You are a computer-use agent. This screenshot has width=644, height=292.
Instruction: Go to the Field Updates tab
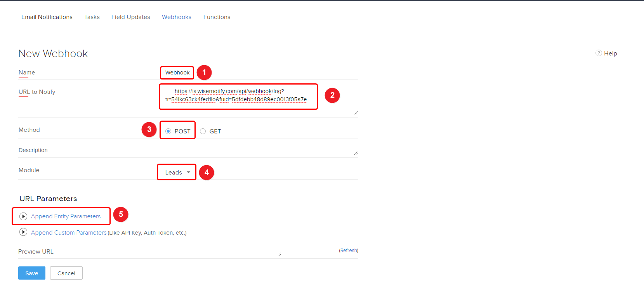click(131, 17)
